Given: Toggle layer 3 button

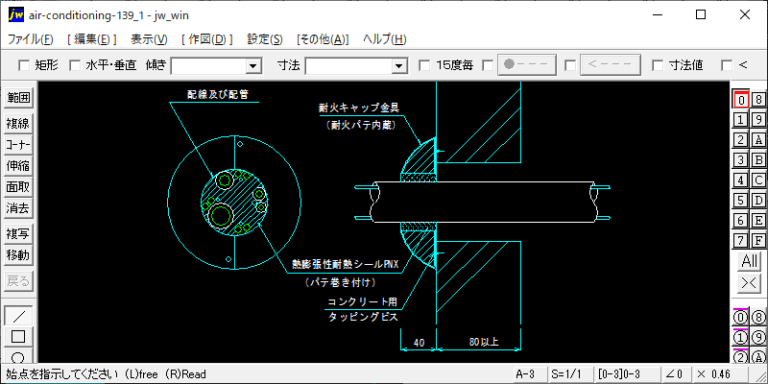Looking at the screenshot, I should coord(741,160).
